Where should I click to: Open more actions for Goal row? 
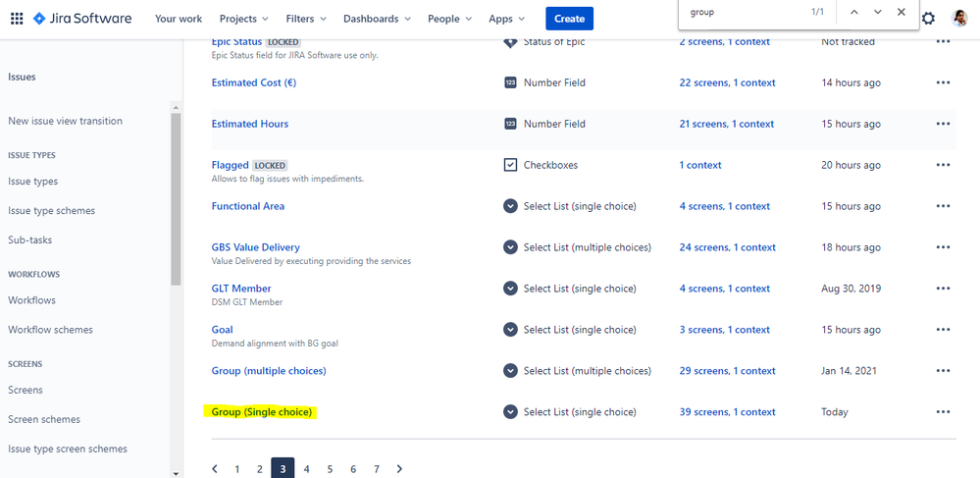[x=943, y=330]
